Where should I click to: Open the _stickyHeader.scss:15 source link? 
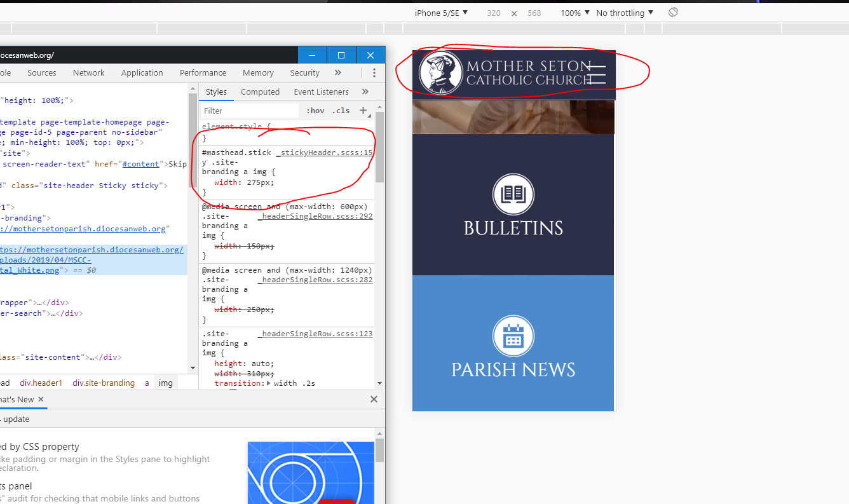[x=325, y=153]
